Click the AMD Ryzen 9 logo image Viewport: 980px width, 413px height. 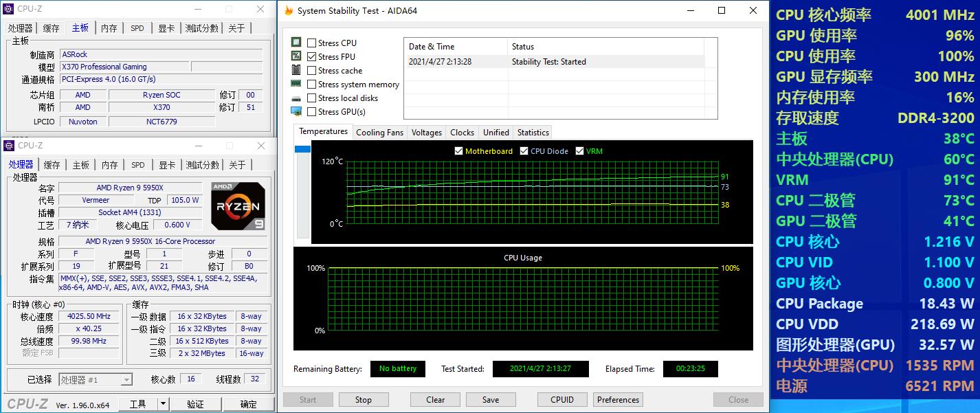point(238,206)
